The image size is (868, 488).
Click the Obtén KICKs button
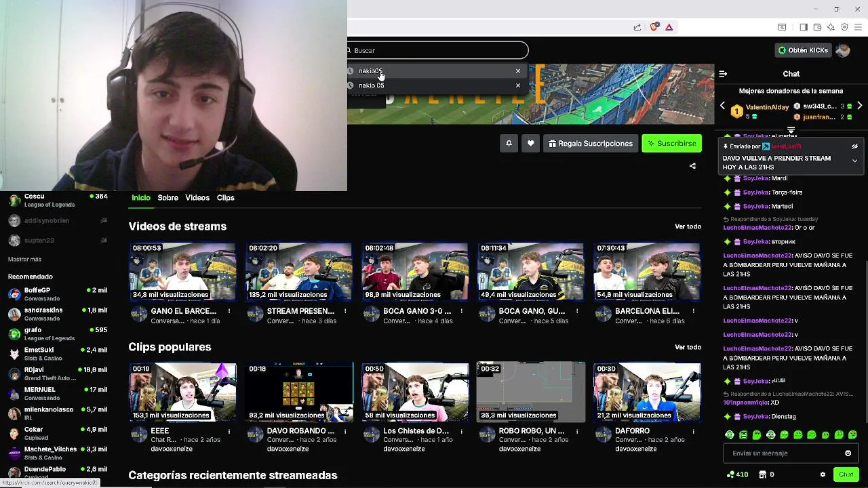click(x=803, y=50)
